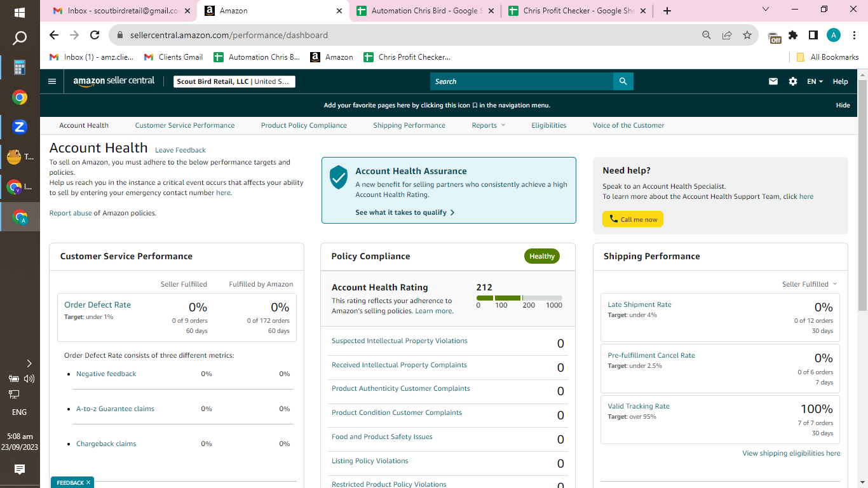Image resolution: width=868 pixels, height=488 pixels.
Task: Open the Chrome extensions puzzle icon
Action: point(793,35)
